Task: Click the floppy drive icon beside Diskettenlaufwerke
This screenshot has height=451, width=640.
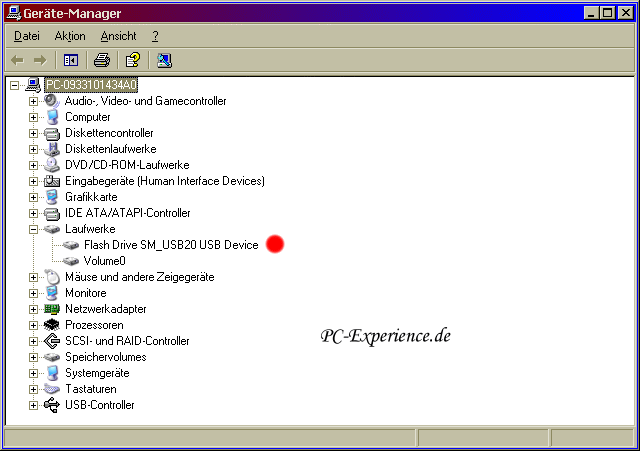Action: (x=52, y=149)
